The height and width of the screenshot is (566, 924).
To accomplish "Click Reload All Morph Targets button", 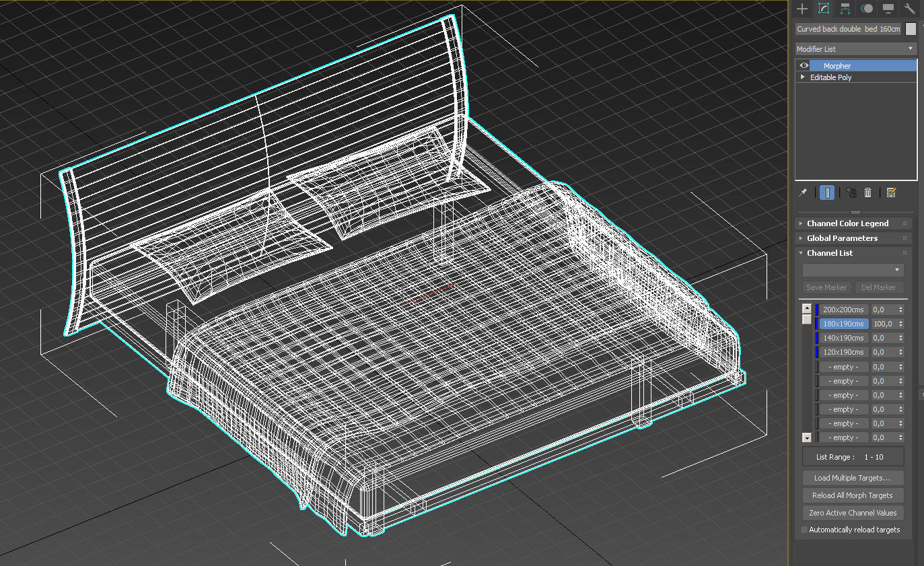I will coord(853,495).
